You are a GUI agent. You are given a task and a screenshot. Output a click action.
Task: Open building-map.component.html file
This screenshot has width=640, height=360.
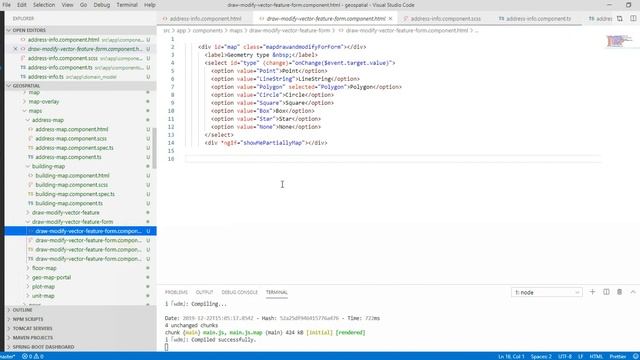pos(72,176)
